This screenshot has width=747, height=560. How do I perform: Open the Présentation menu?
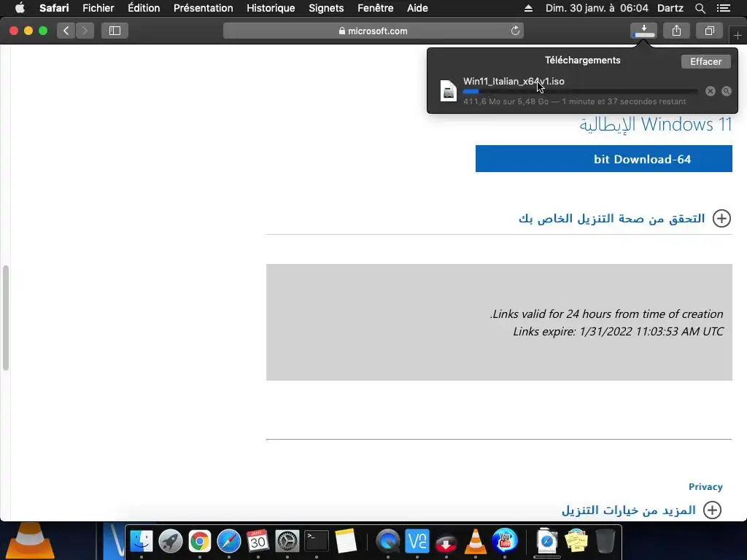pos(204,8)
